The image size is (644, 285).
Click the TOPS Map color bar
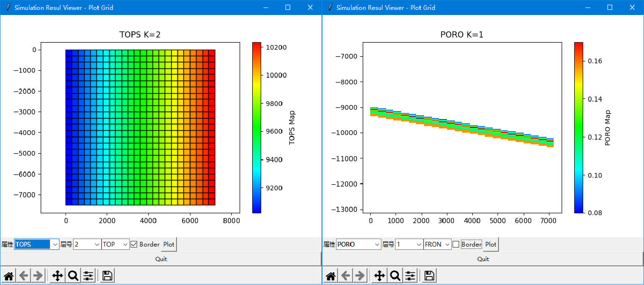pos(256,127)
